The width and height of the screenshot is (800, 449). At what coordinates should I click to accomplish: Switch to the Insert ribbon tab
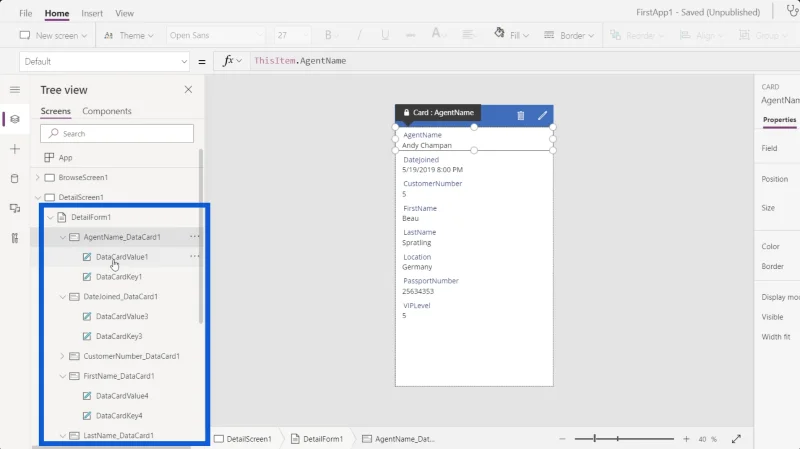pyautogui.click(x=92, y=13)
